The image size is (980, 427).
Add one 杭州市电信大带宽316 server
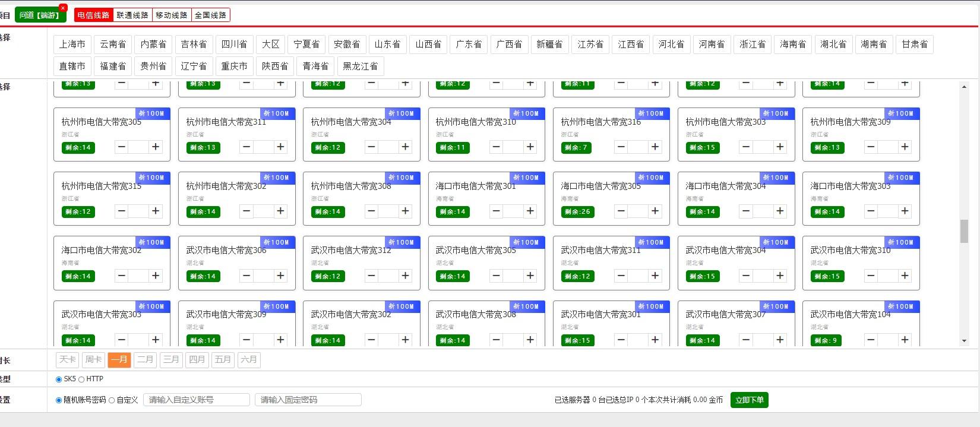pyautogui.click(x=655, y=147)
